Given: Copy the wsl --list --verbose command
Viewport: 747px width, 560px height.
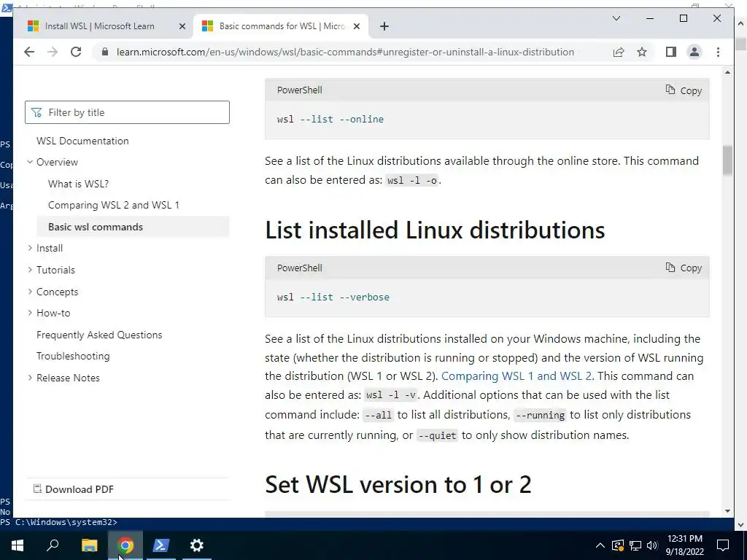Looking at the screenshot, I should click(684, 268).
